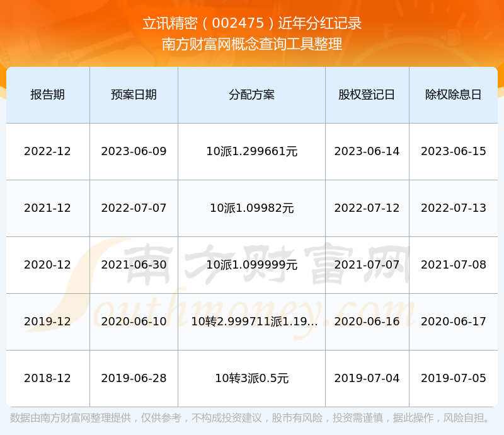Select report period cell 2021-12
Image resolution: width=504 pixels, height=435 pixels.
click(x=47, y=208)
